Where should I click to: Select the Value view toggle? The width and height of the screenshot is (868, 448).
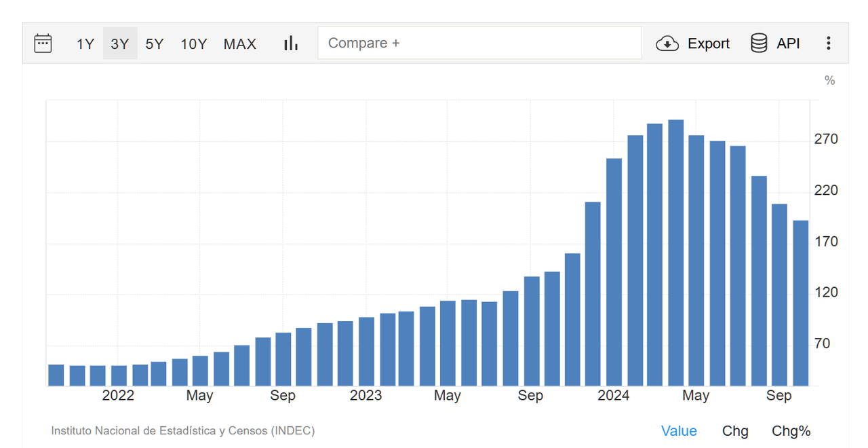(679, 431)
